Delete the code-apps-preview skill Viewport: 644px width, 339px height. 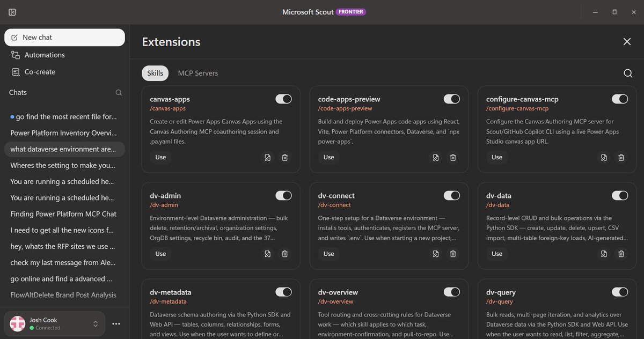(453, 157)
